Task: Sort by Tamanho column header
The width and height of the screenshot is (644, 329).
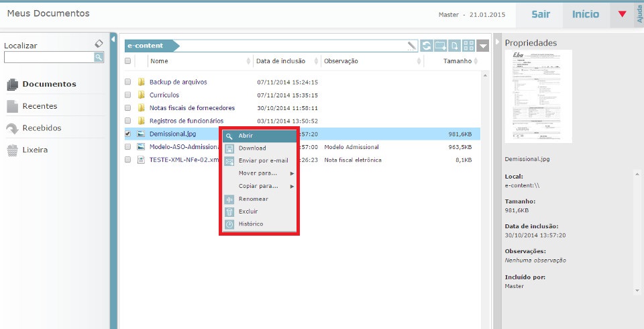Action: tap(458, 61)
